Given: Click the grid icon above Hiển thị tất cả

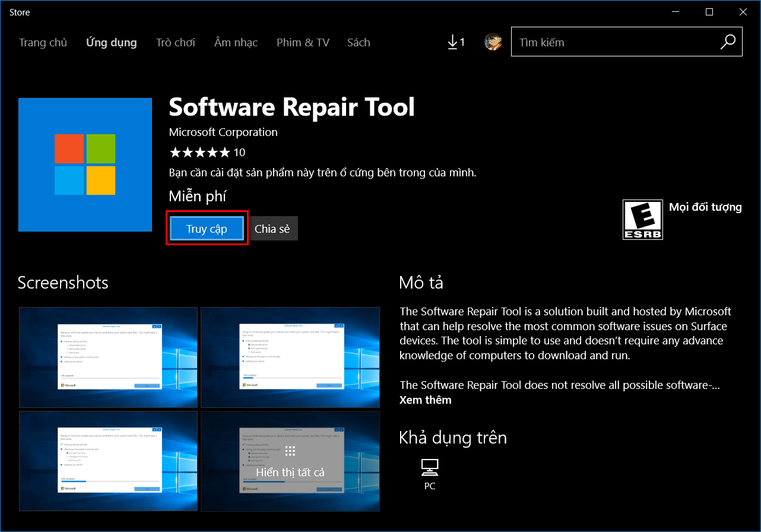Looking at the screenshot, I should [x=290, y=451].
